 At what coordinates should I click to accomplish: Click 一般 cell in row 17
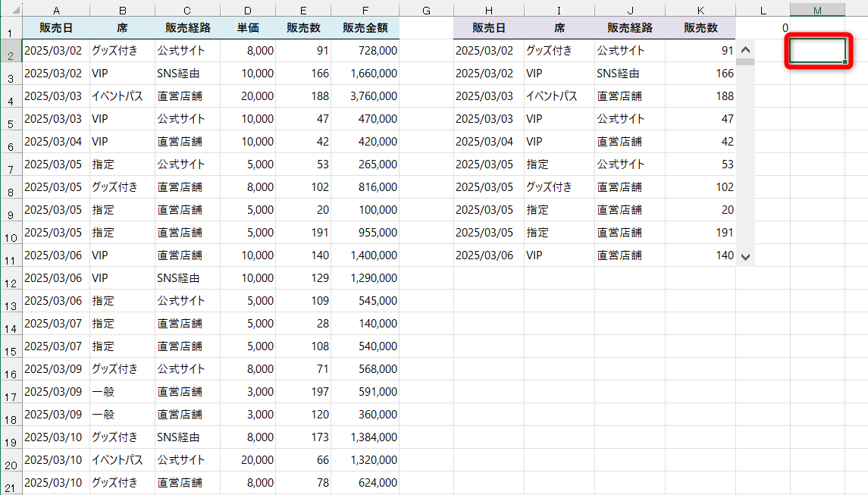pos(122,391)
